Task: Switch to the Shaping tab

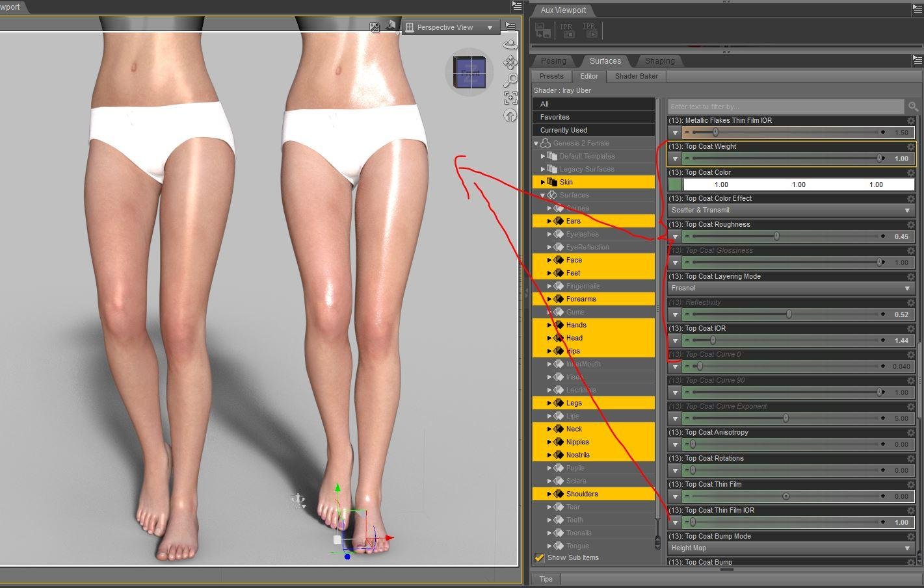Action: 659,61
